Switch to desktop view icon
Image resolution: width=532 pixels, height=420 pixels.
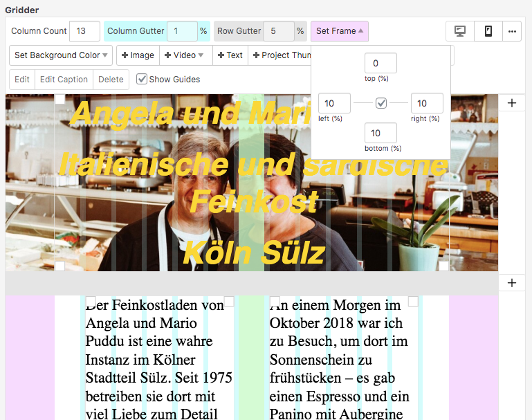point(459,31)
